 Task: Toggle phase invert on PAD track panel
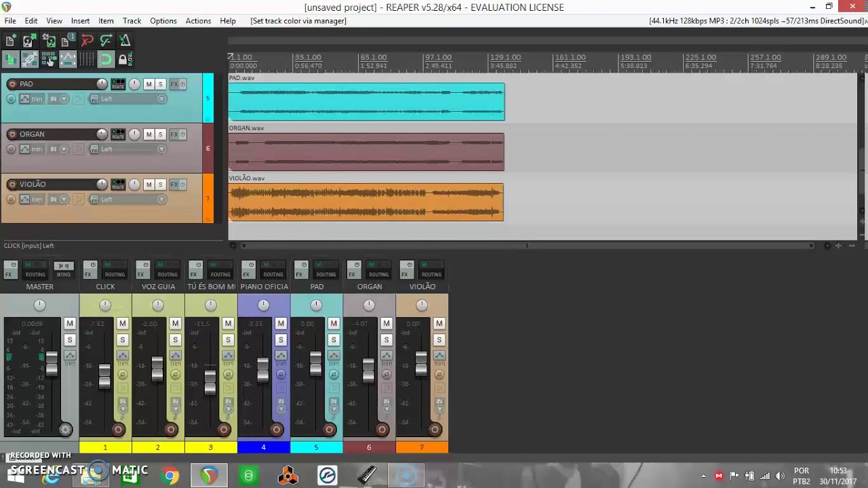11,99
